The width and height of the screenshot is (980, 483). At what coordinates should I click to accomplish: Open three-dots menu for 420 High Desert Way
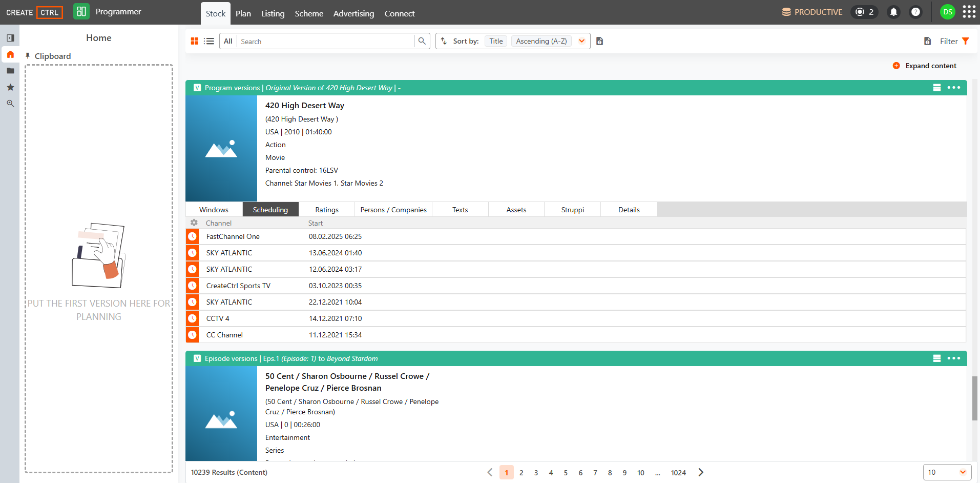pos(954,88)
